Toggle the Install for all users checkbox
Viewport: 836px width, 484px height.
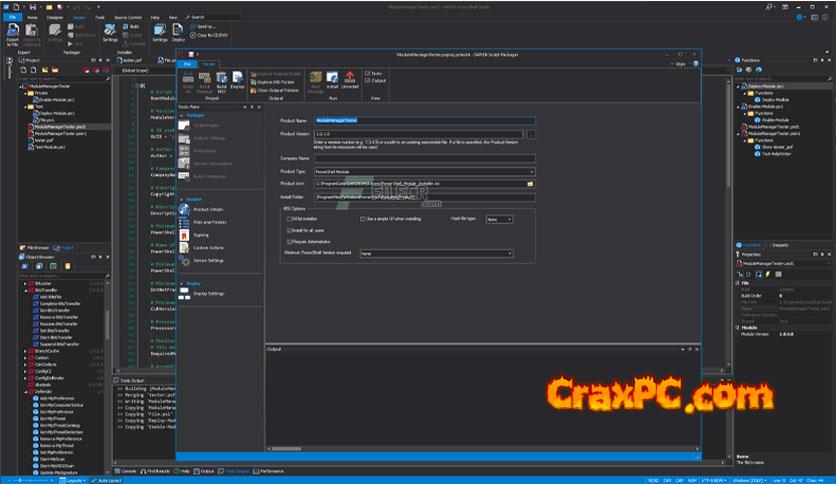tap(289, 230)
